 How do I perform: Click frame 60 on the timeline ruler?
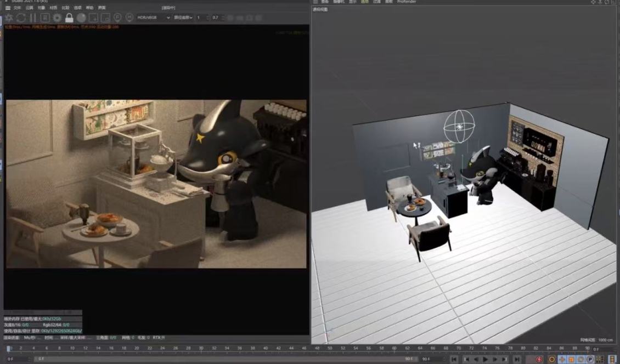click(x=394, y=349)
